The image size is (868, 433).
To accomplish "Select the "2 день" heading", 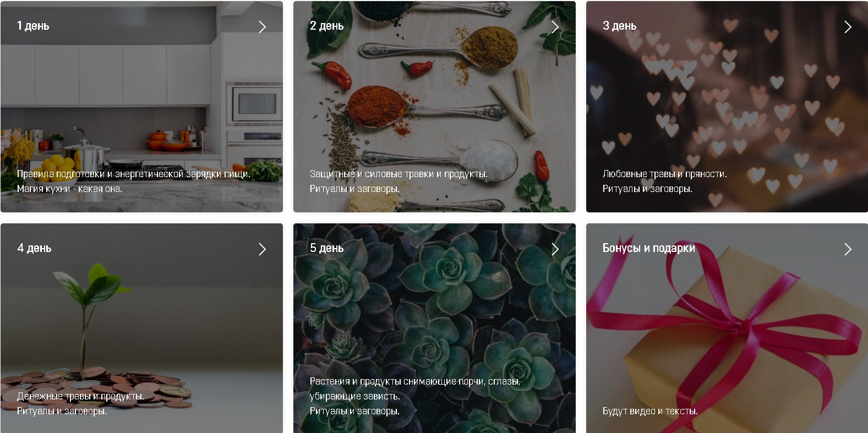I will [x=326, y=26].
